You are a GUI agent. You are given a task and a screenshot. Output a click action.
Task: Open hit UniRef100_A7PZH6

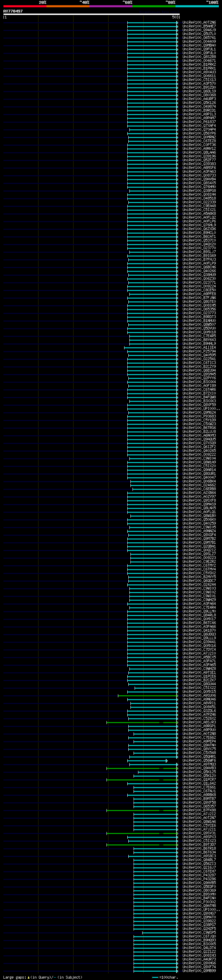click(x=199, y=714)
